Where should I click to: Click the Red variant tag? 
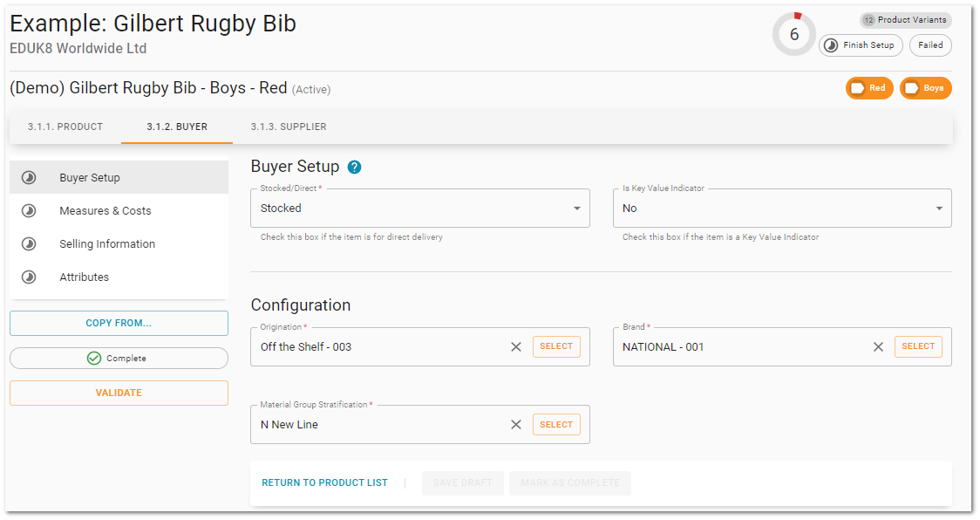(869, 88)
